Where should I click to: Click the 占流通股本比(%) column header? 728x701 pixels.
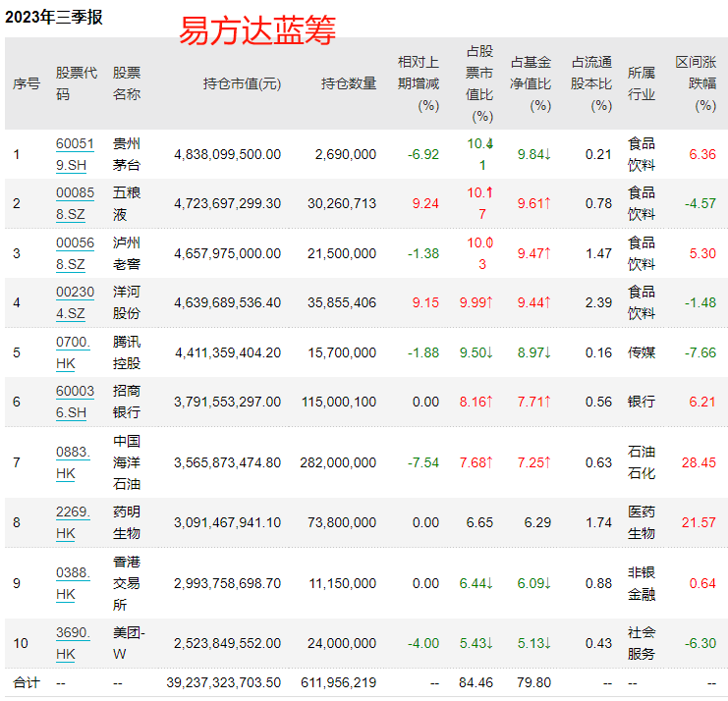tap(591, 84)
